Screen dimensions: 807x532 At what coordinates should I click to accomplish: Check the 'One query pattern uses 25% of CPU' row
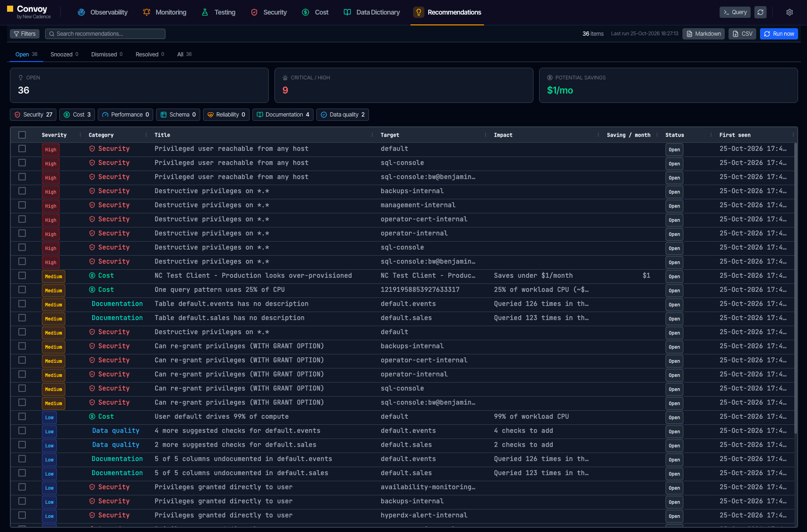click(22, 289)
